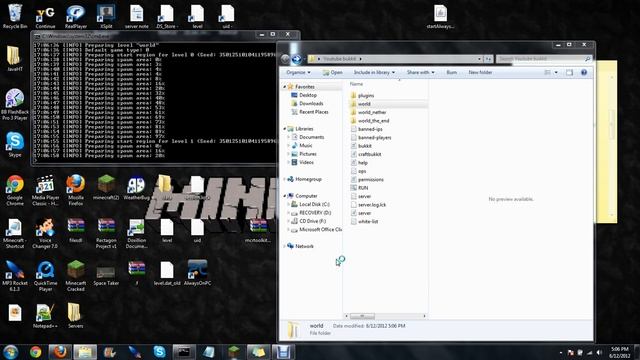Open the XSplit desktop shortcut
The height and width of the screenshot is (360, 640).
[106, 16]
